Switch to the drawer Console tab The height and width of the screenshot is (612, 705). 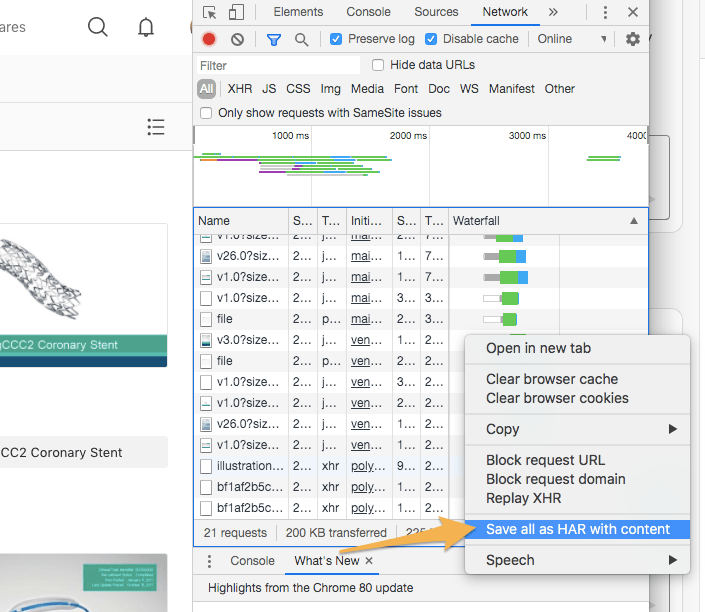[x=252, y=561]
